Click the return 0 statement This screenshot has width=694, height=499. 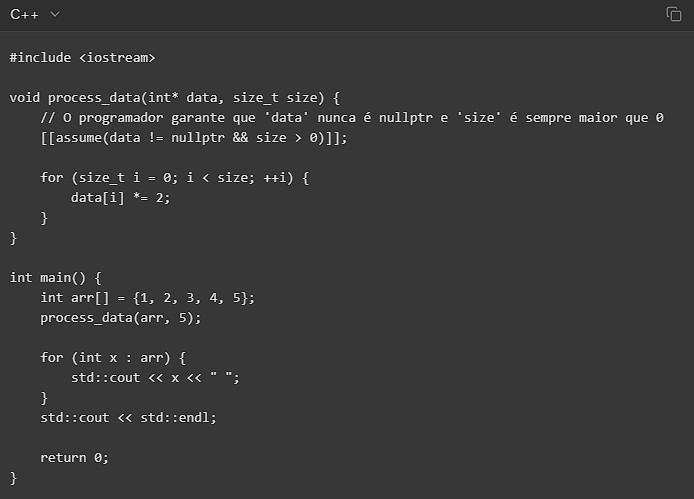pyautogui.click(x=75, y=457)
